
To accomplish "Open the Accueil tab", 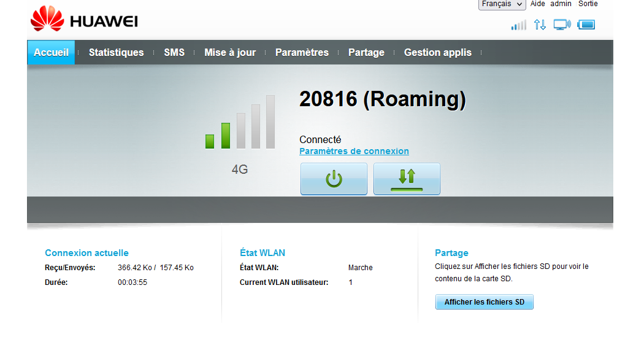I will 51,52.
